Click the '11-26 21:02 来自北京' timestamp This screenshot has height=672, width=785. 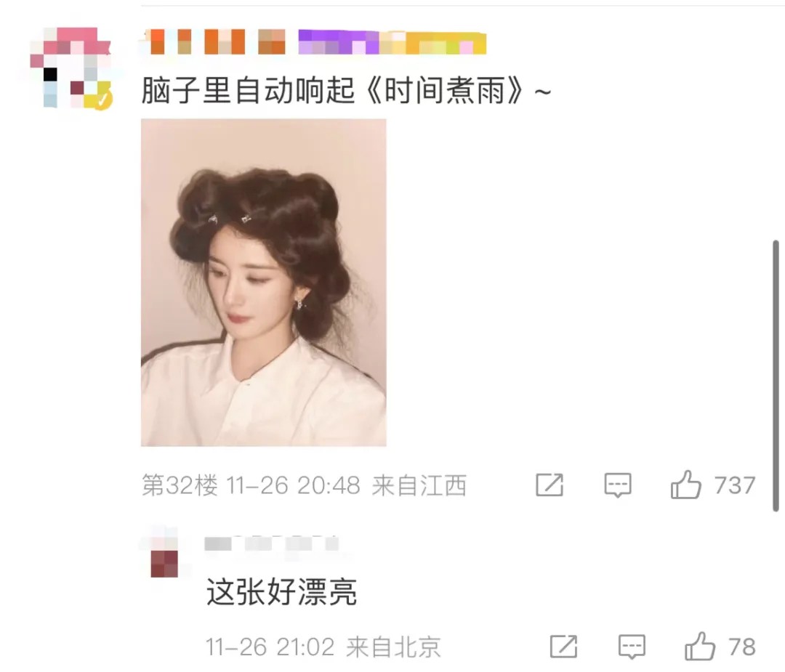[323, 647]
